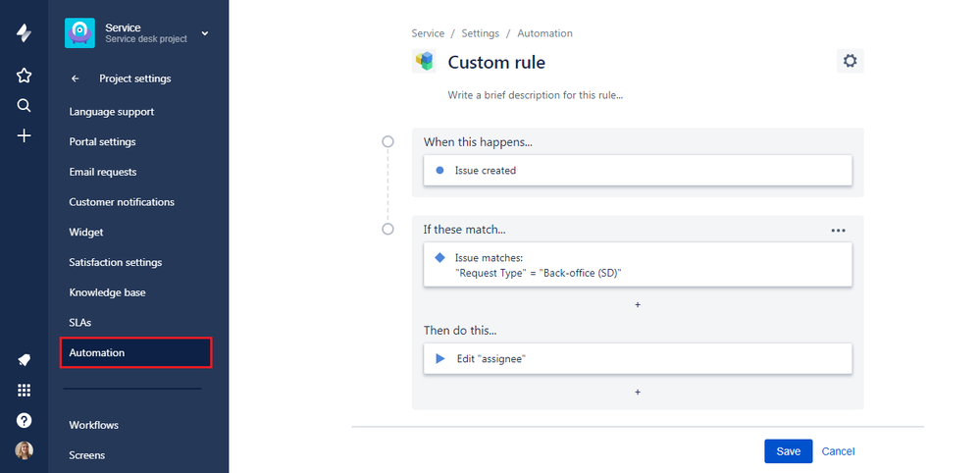Open the three-dot condition options menu
Image resolution: width=980 pixels, height=473 pixels.
pyautogui.click(x=838, y=230)
